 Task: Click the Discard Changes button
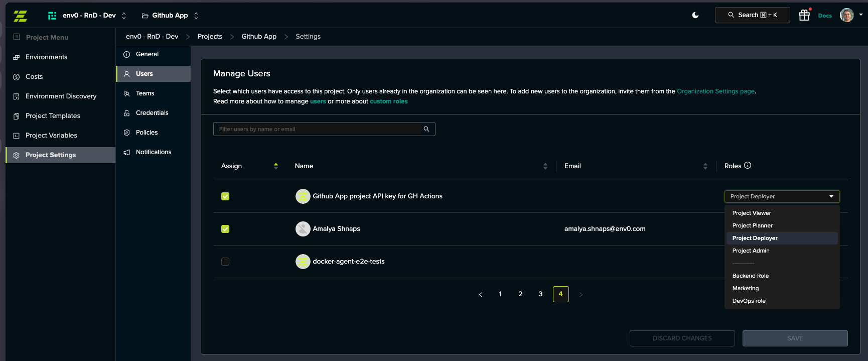[x=682, y=338]
